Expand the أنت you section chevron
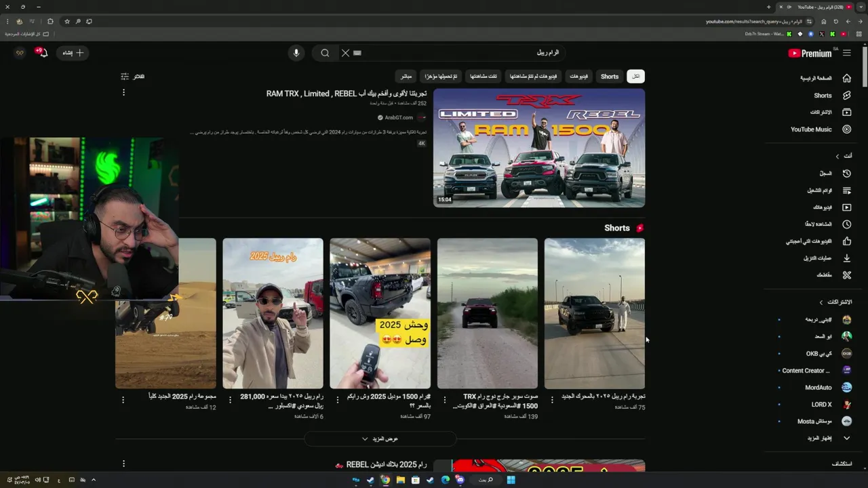The image size is (868, 488). tap(837, 157)
